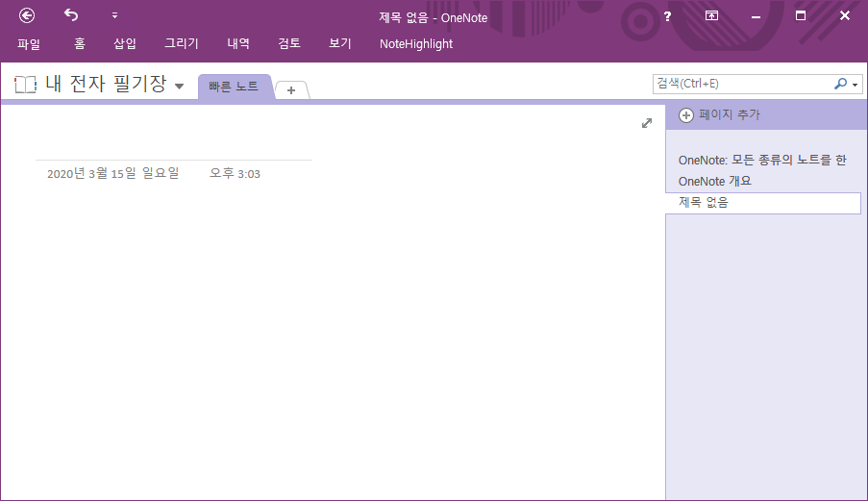Open the page 'OneNote: 모든 종류의 노트를 한'

click(x=763, y=160)
